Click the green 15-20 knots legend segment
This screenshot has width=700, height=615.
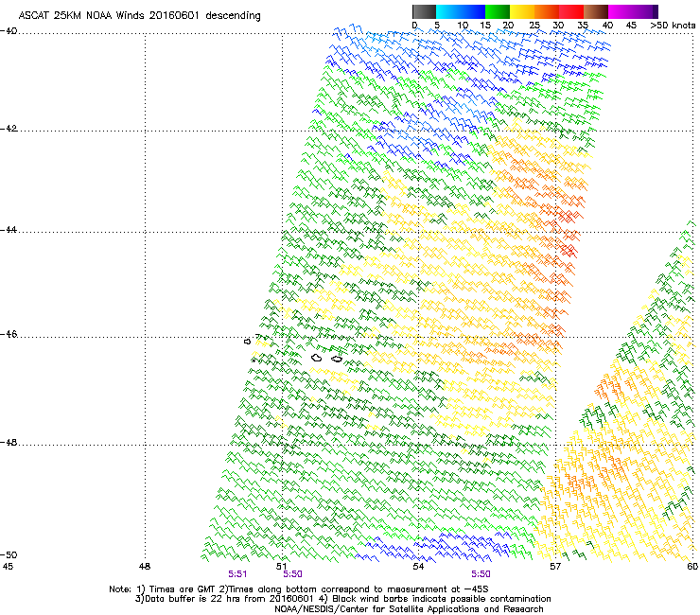498,11
